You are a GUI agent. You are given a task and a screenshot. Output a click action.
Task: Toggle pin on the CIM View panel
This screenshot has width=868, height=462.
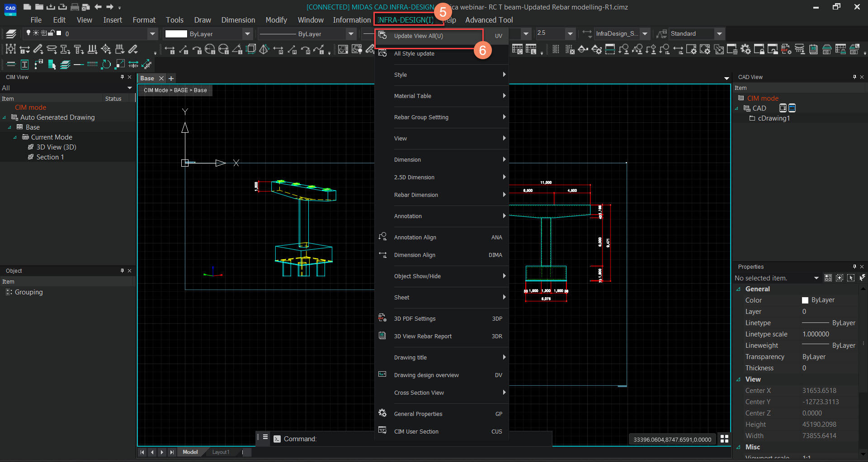(x=122, y=77)
